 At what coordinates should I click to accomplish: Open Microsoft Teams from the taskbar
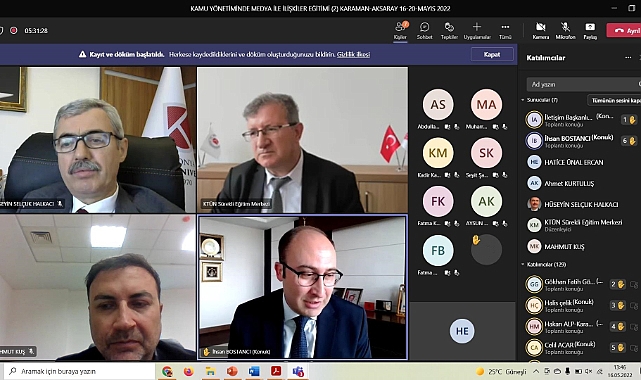(298, 371)
